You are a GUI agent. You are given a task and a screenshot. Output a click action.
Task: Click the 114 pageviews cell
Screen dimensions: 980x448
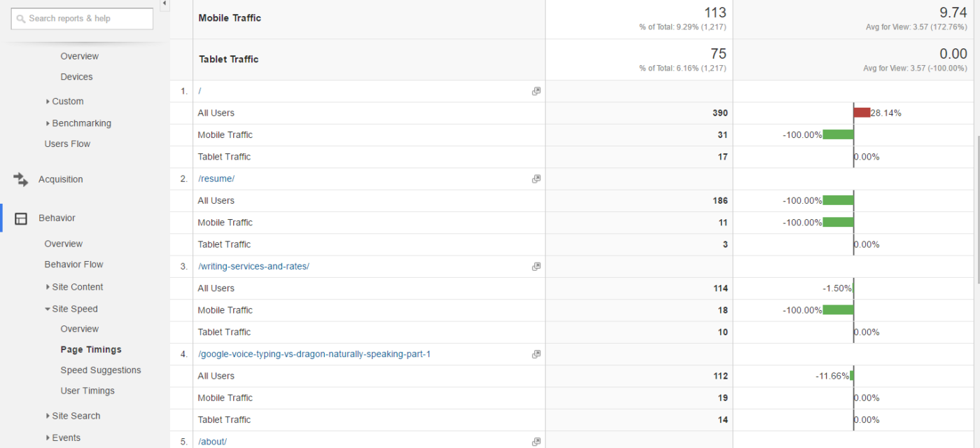coord(720,288)
